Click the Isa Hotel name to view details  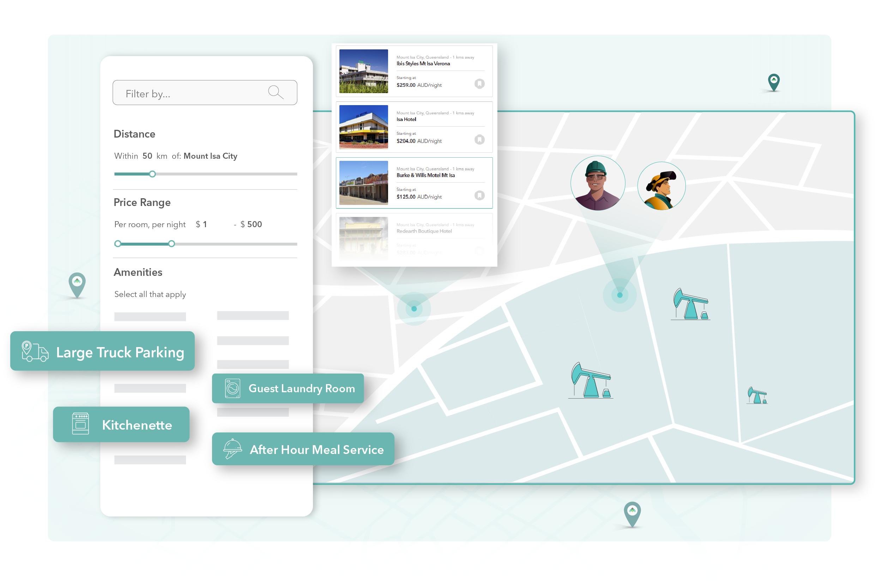point(406,119)
